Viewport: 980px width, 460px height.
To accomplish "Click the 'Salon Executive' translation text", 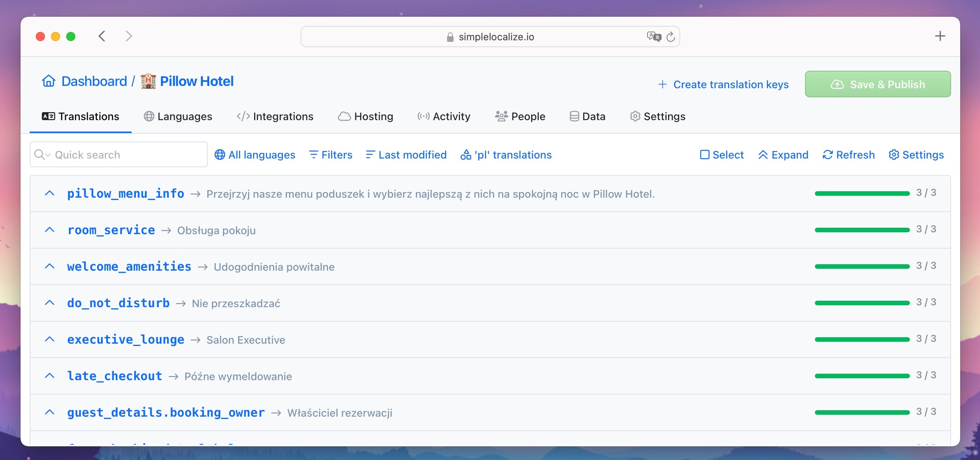I will [246, 339].
